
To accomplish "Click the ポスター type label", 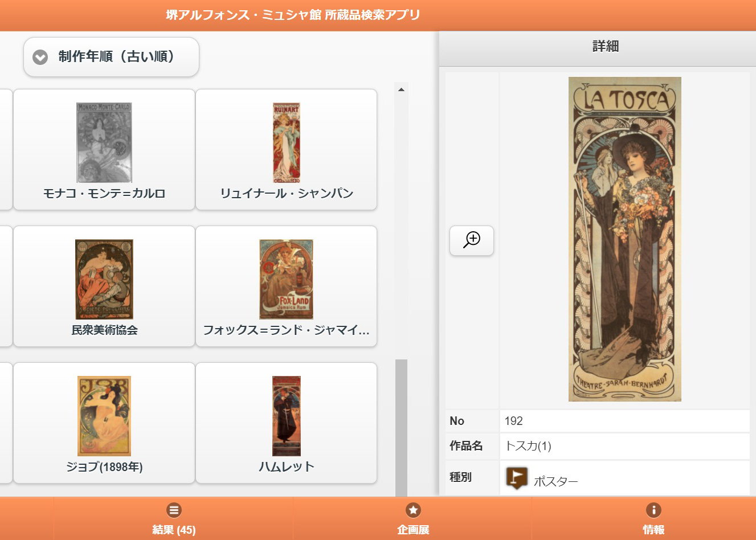I will [x=555, y=481].
